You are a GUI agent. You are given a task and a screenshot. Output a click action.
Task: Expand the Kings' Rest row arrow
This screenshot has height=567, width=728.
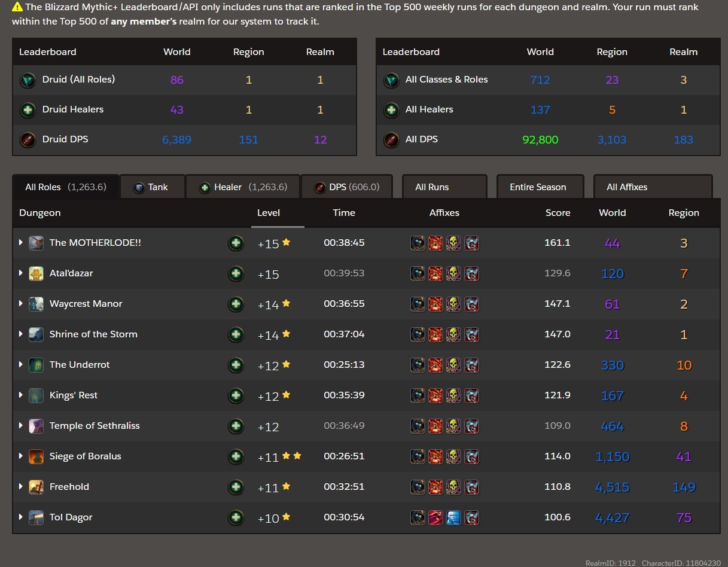21,395
